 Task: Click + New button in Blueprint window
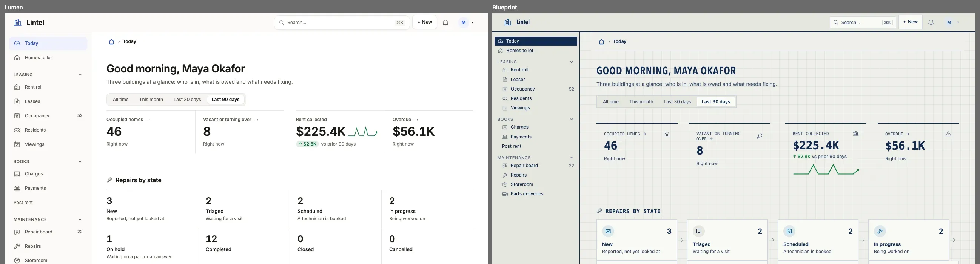point(911,22)
